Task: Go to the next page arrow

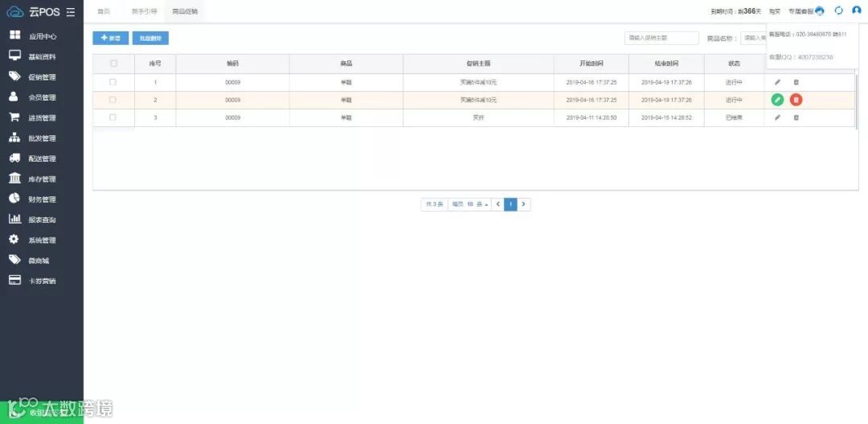Action: click(x=524, y=204)
